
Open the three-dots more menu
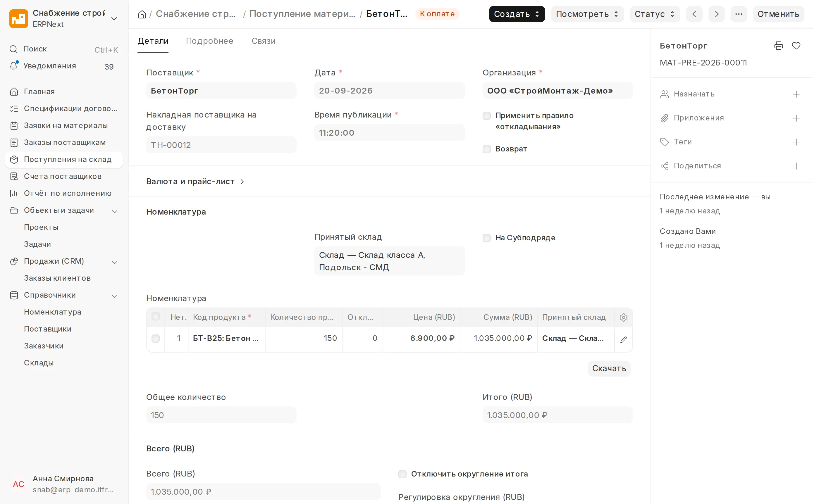(739, 14)
